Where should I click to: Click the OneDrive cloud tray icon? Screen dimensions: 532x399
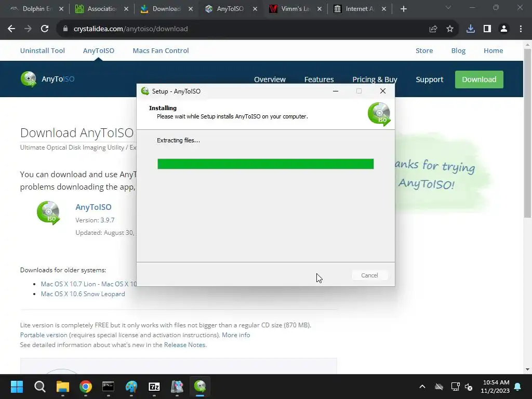point(438,387)
